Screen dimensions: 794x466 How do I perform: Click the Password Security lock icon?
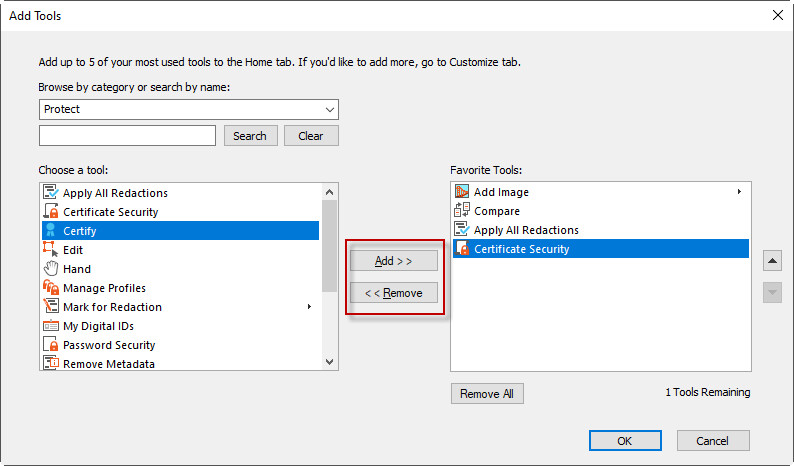tap(51, 345)
